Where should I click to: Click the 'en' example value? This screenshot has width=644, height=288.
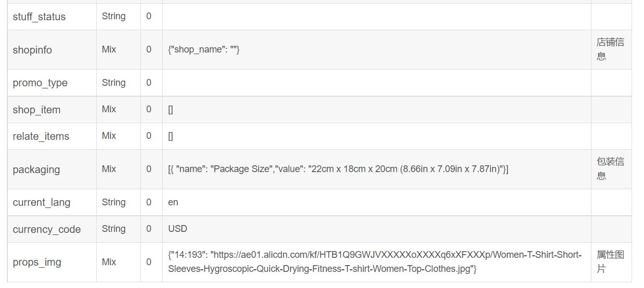173,202
